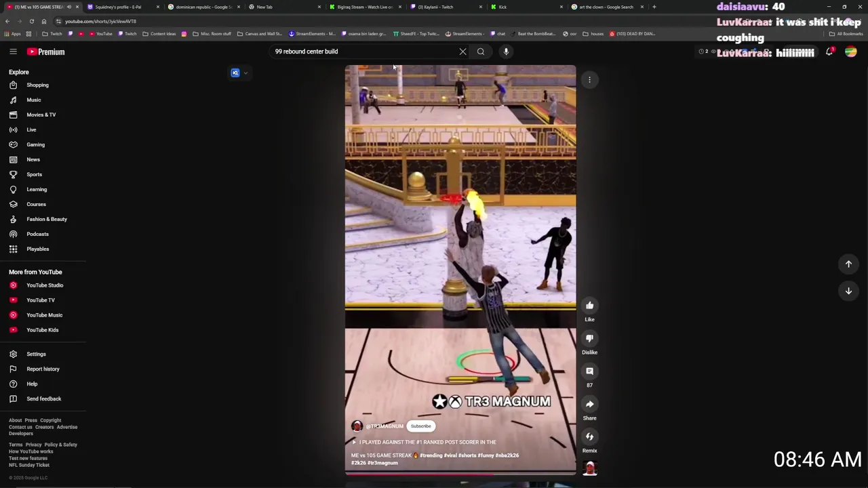The height and width of the screenshot is (488, 868).
Task: Select Podcasts icon in sidebar
Action: 13,234
